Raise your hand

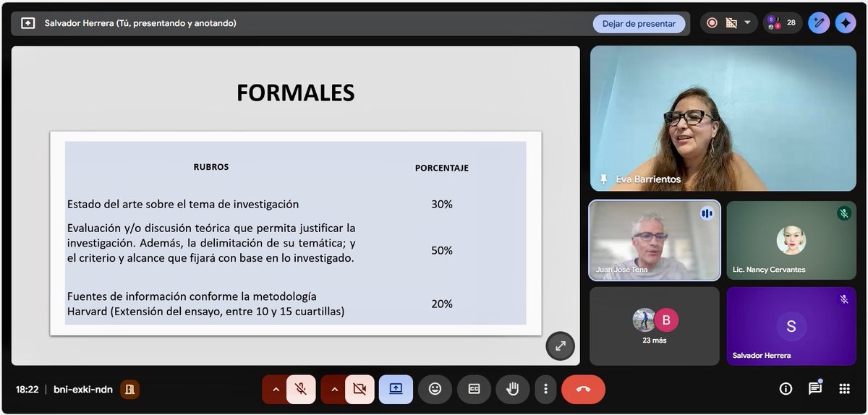coord(513,388)
